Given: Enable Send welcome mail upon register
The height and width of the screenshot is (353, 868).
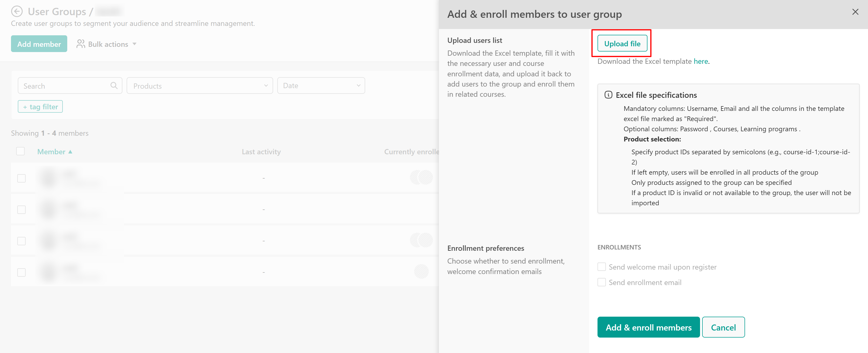Looking at the screenshot, I should point(601,267).
